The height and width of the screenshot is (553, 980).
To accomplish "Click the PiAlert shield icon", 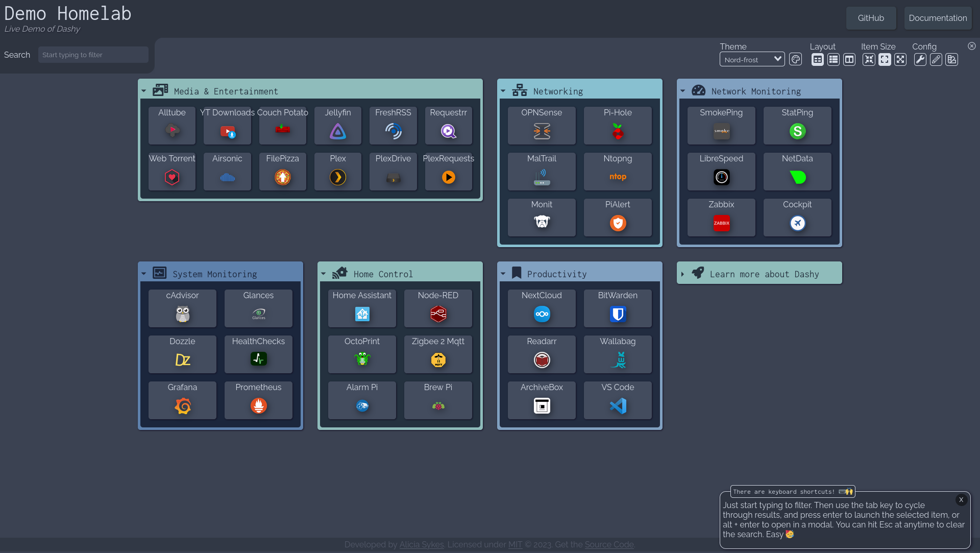I will pyautogui.click(x=618, y=223).
